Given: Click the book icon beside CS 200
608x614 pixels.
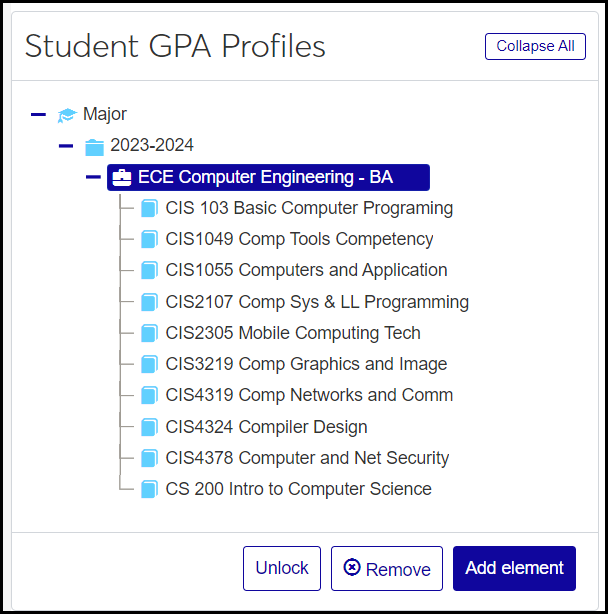Looking at the screenshot, I should (150, 489).
